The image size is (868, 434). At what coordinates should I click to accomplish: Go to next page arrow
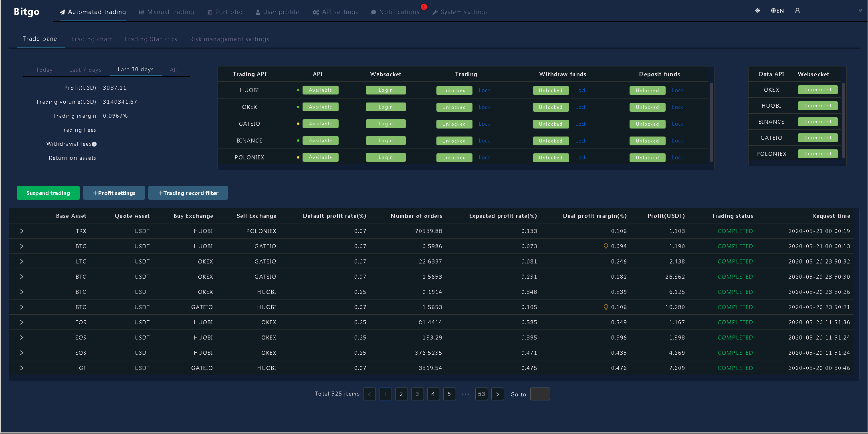(498, 394)
